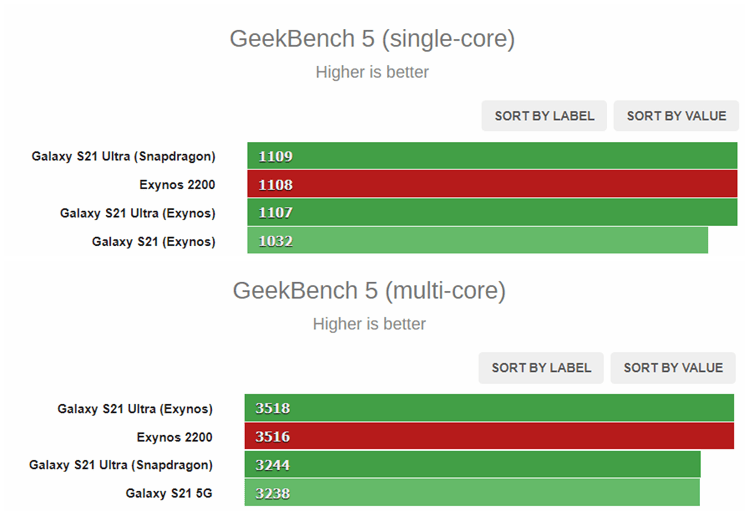Image resolution: width=750 pixels, height=515 pixels.
Task: Click the GeekBench 5 (single-core) title
Action: 372,39
